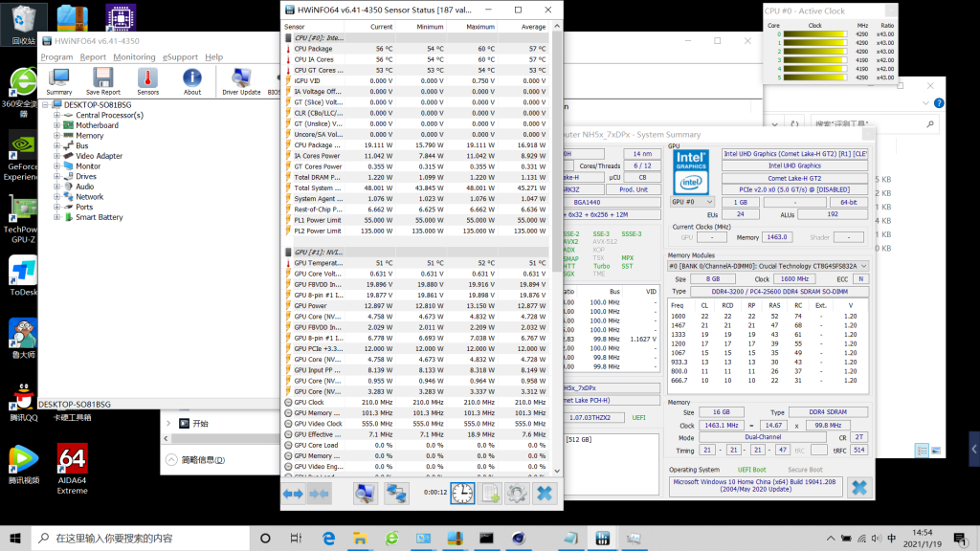Image resolution: width=980 pixels, height=551 pixels.
Task: Reset the sensor clock timer icon
Action: [x=462, y=494]
